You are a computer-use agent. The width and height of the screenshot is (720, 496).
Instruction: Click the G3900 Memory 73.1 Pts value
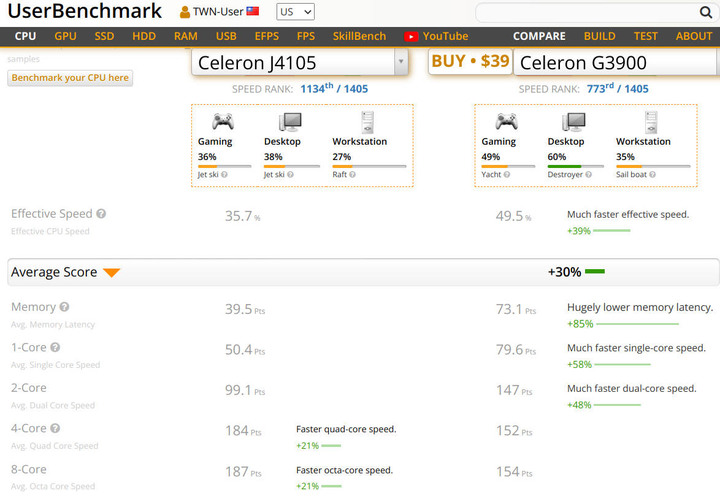click(516, 310)
